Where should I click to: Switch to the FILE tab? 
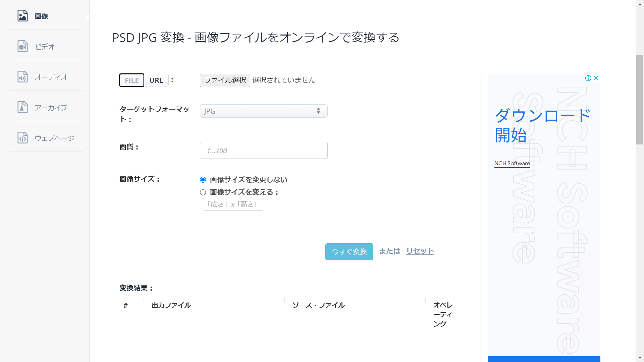pyautogui.click(x=131, y=80)
